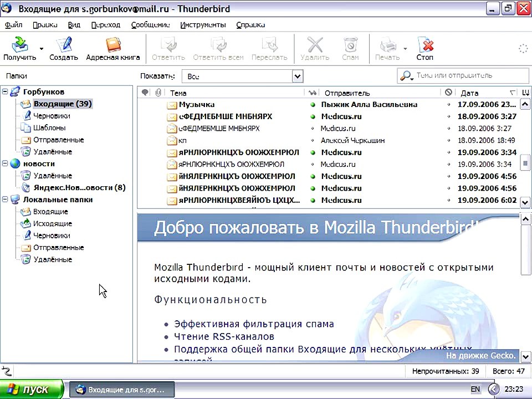Screen dimensions: 532x399
Task: Select the Шаблоны folder
Action: coord(49,128)
